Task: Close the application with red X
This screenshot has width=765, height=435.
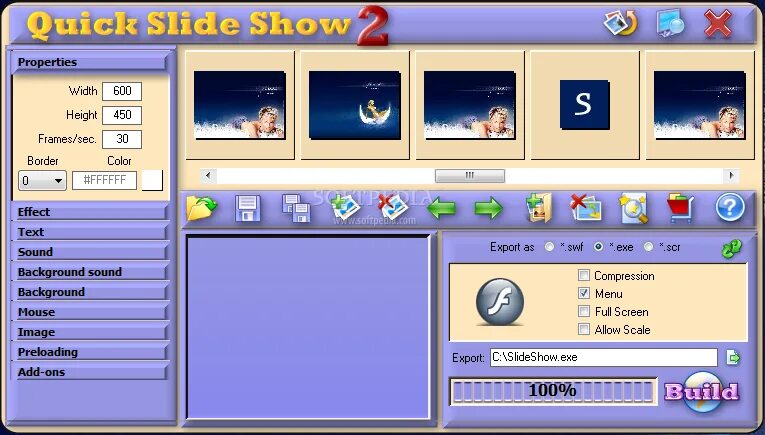Action: (x=718, y=23)
